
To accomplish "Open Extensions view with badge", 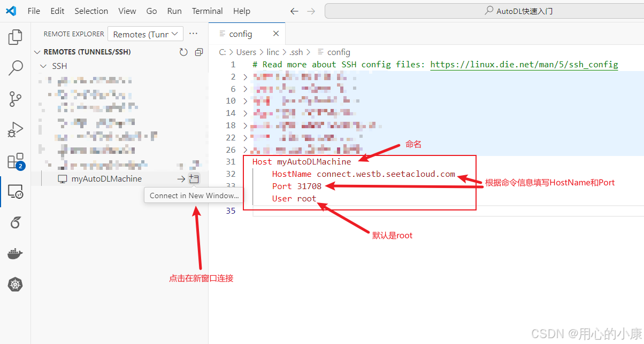I will (16, 161).
